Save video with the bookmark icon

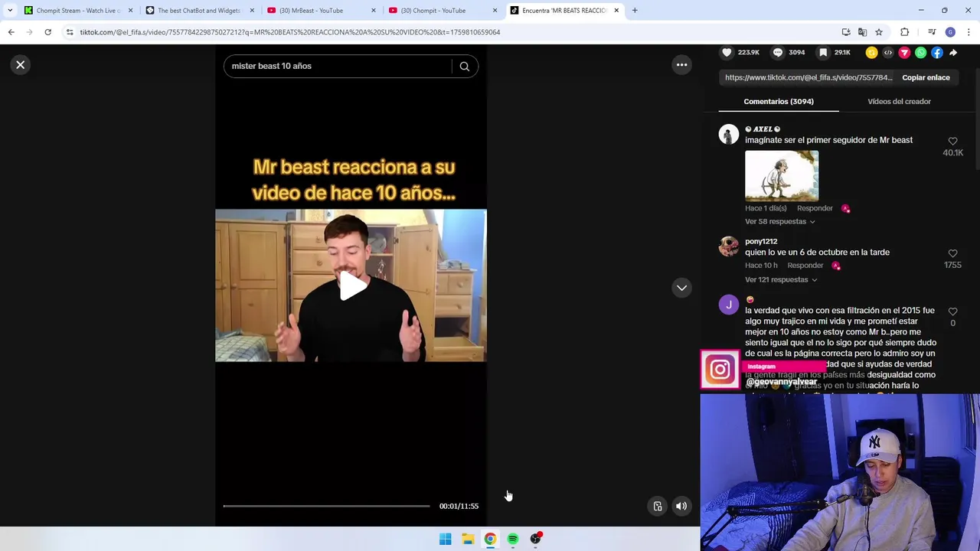pos(823,52)
